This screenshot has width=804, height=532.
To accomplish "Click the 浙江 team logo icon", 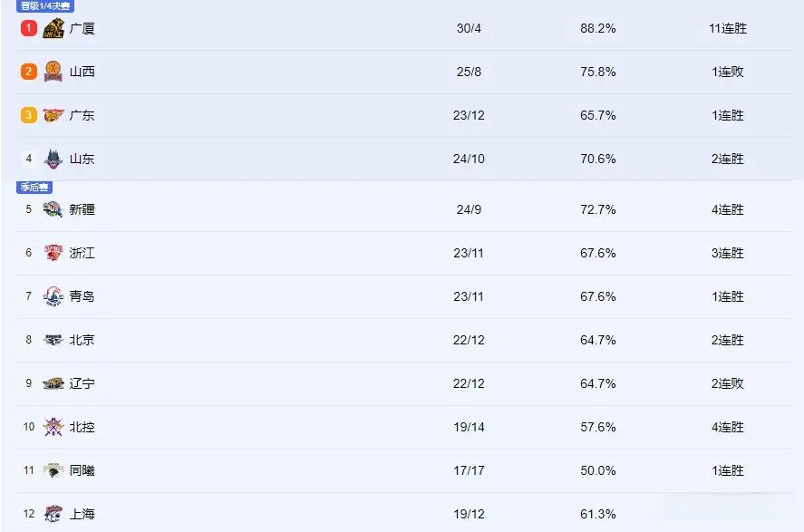I will 53,253.
